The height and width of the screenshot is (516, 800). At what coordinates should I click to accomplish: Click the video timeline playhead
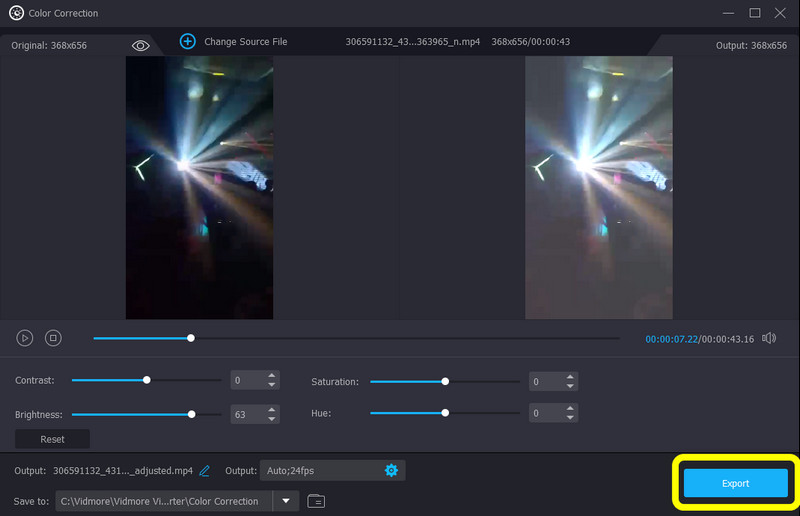[191, 338]
